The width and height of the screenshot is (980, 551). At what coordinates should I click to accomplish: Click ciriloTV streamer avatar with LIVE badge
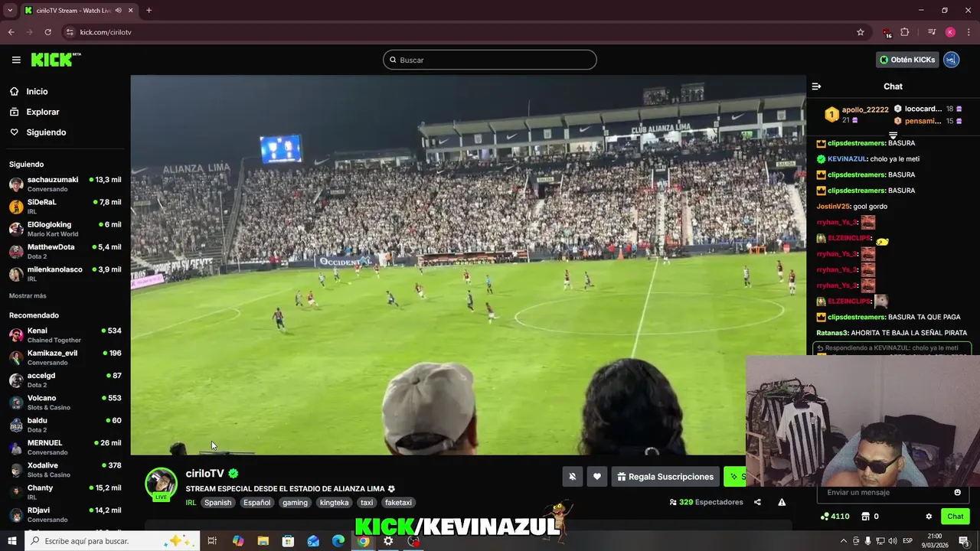point(161,484)
